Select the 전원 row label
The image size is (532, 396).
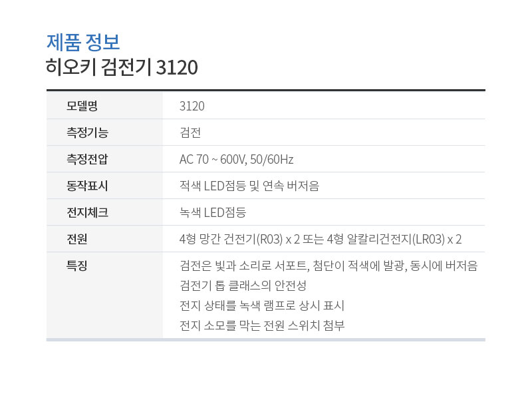click(77, 239)
